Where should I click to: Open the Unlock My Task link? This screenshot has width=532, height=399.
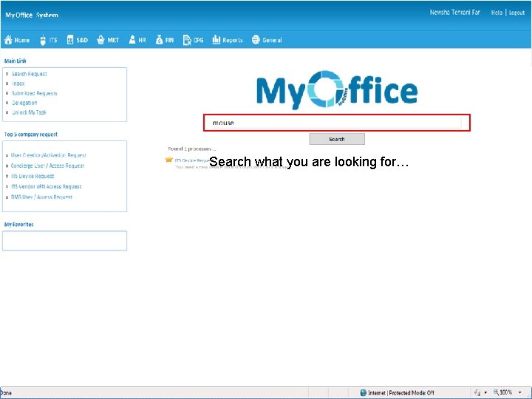click(29, 112)
